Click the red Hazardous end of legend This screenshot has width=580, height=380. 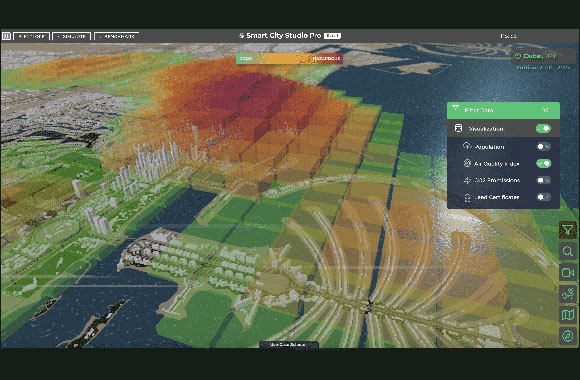[x=327, y=58]
